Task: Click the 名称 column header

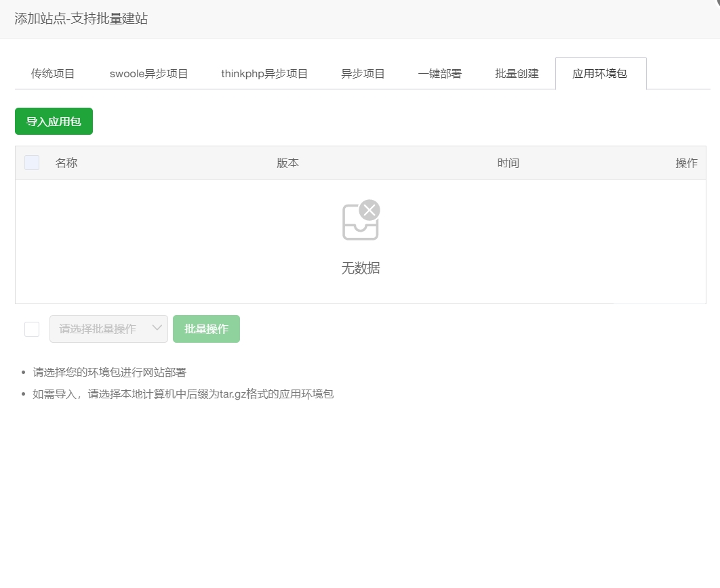Action: (66, 163)
